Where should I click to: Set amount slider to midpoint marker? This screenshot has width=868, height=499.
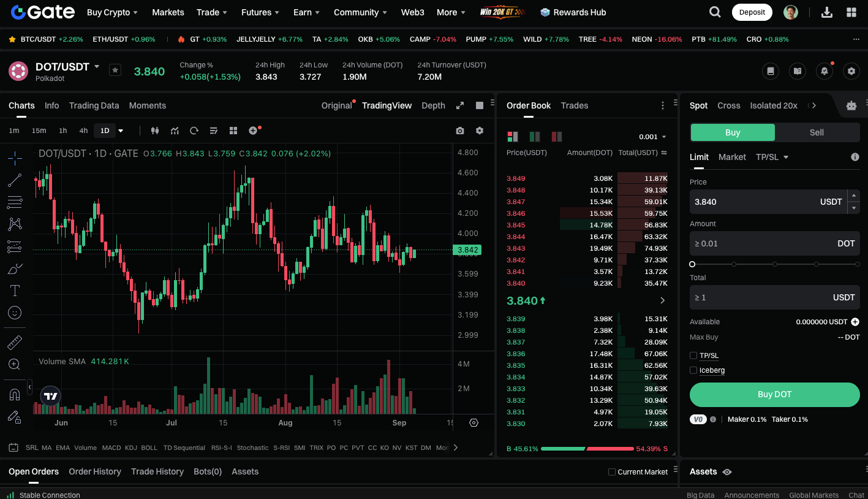tap(775, 264)
